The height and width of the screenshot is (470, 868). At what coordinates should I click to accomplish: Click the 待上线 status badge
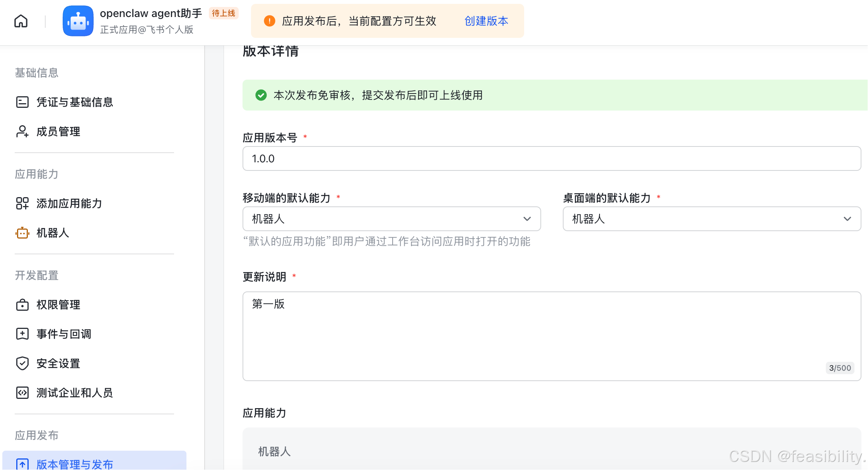click(x=223, y=13)
